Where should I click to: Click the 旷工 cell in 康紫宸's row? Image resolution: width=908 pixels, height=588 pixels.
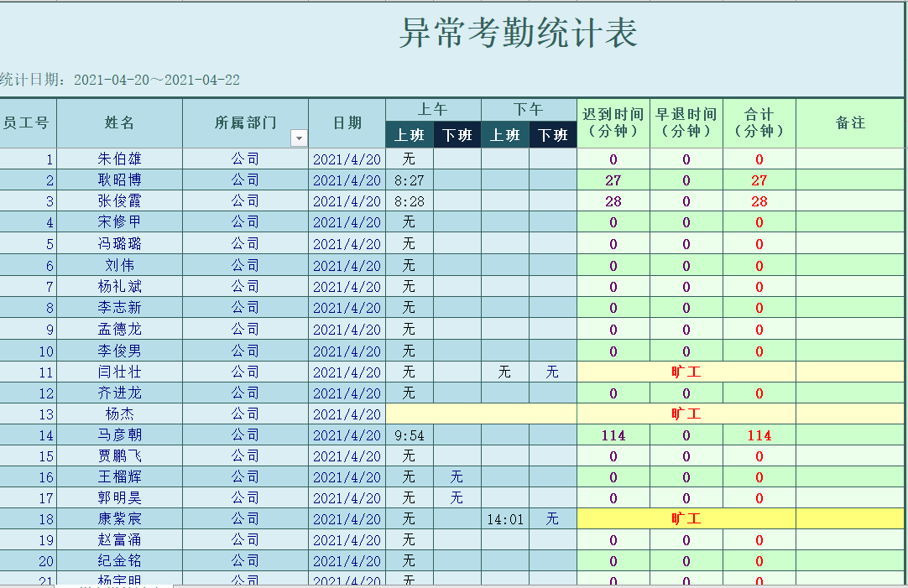(x=686, y=518)
